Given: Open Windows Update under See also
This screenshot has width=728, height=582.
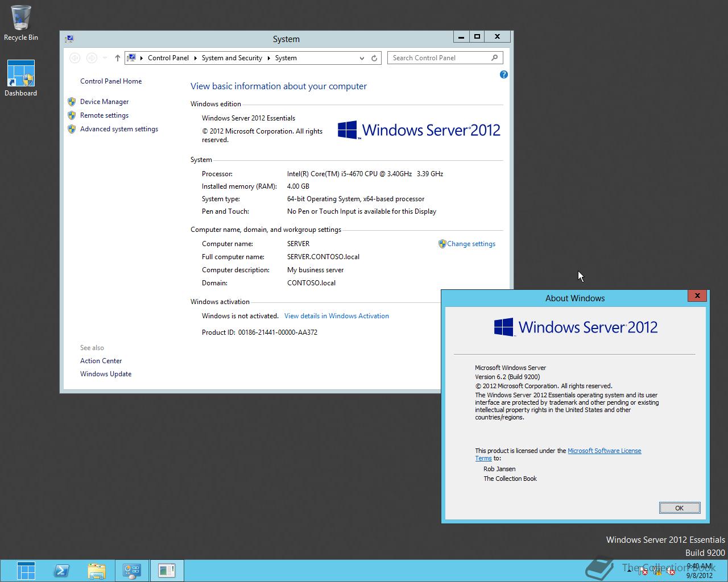Looking at the screenshot, I should point(106,374).
